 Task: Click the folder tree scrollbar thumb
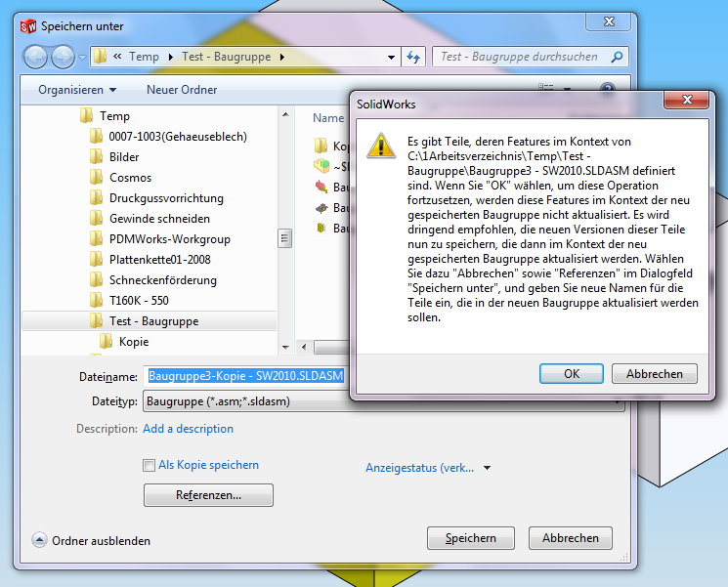point(284,238)
